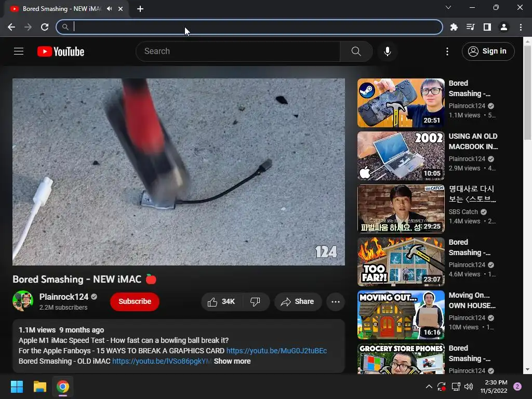Open SBS Catch channel name
Viewport: 532px width, 399px height.
(x=463, y=212)
